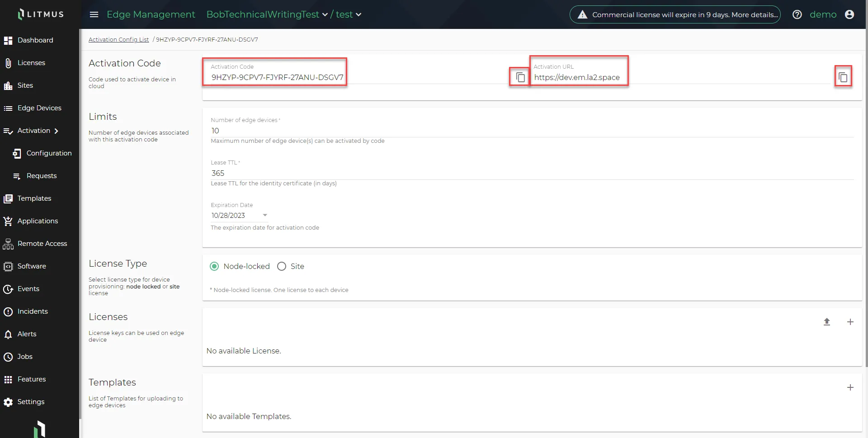Click the Licenses paperclip icon
868x438 pixels.
(x=8, y=63)
